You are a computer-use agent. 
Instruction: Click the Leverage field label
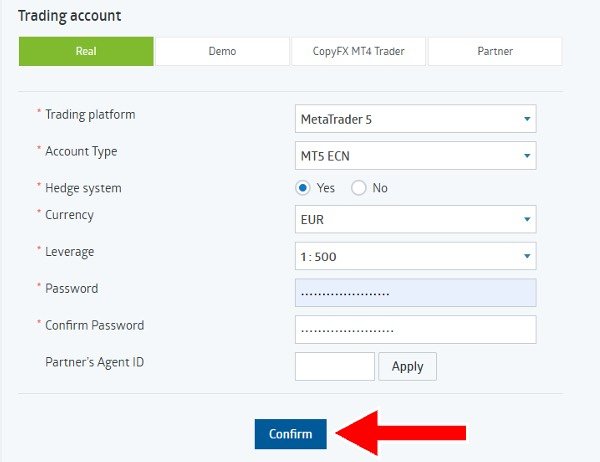pos(70,252)
